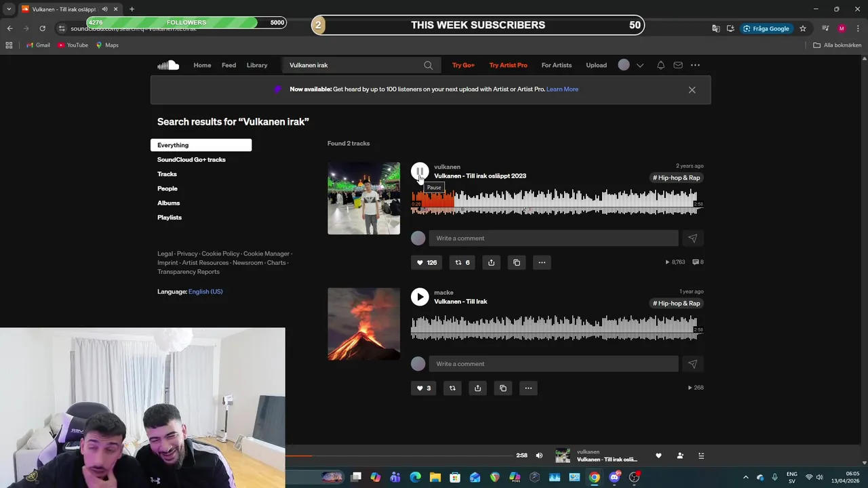Send comment on the macke track
The width and height of the screenshot is (868, 488).
692,364
